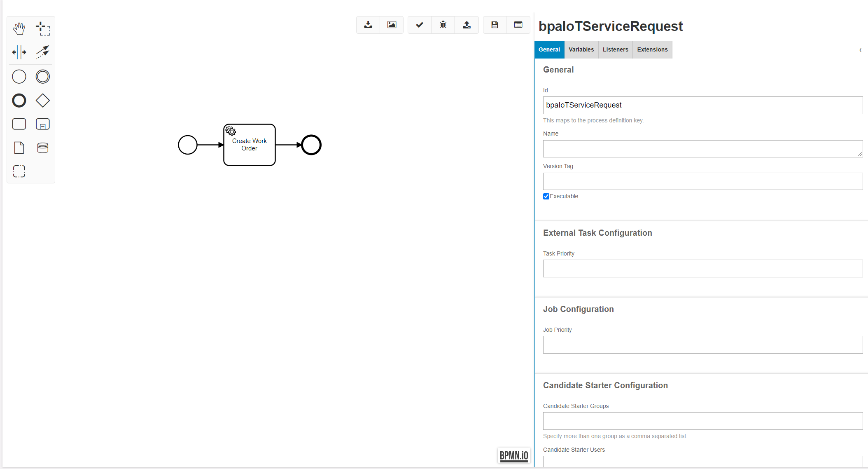Screen dimensions: 868x469
Task: Click the checkmark validate button
Action: (420, 25)
